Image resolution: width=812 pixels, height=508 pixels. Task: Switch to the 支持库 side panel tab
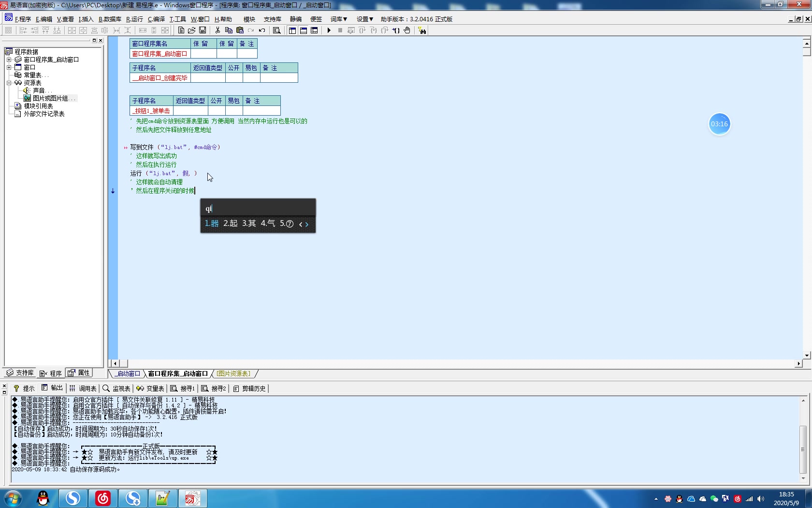pos(20,373)
